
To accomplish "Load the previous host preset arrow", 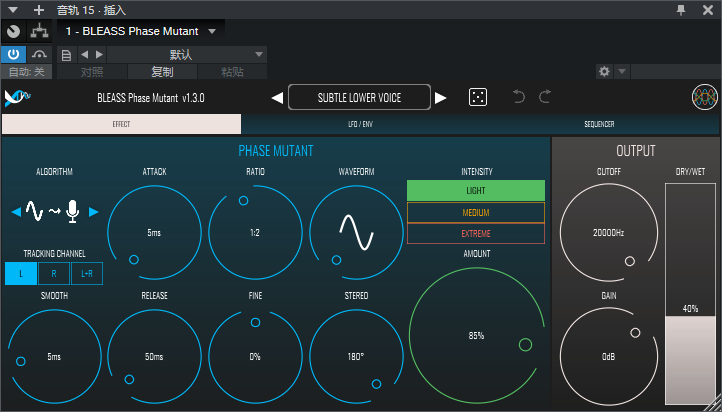I will coord(84,55).
